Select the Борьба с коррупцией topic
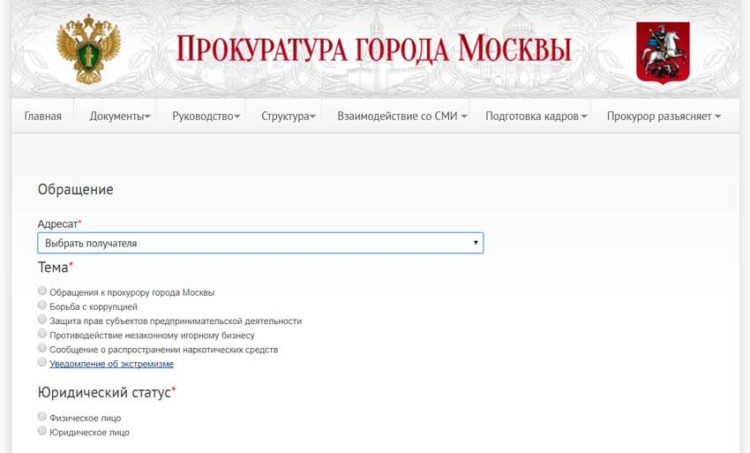The height and width of the screenshot is (453, 750). [x=42, y=306]
